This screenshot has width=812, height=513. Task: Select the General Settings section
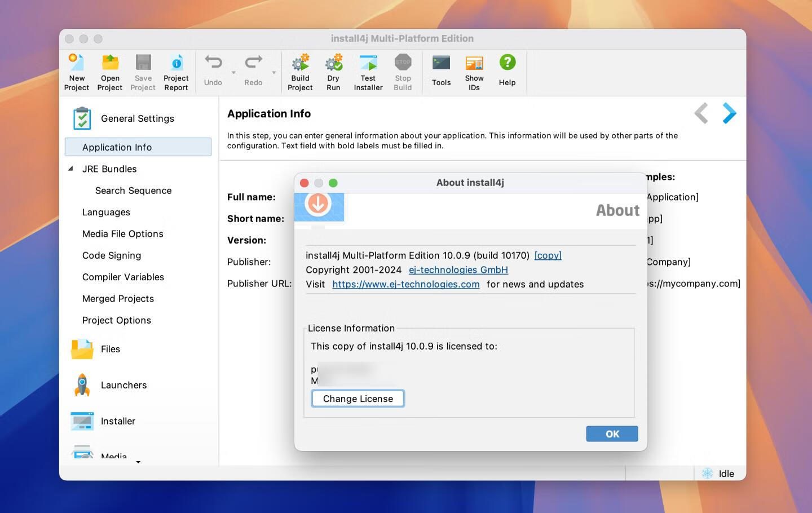tap(138, 118)
